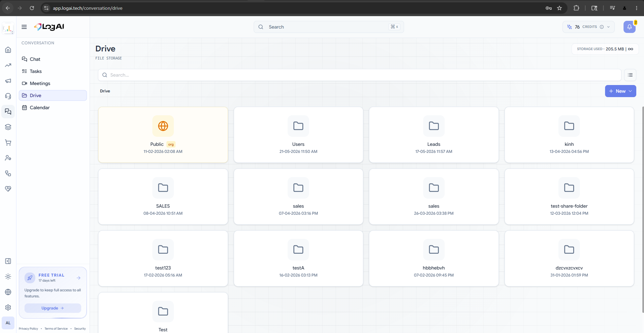The height and width of the screenshot is (333, 644).
Task: Reload the page in browser
Action: point(32,8)
